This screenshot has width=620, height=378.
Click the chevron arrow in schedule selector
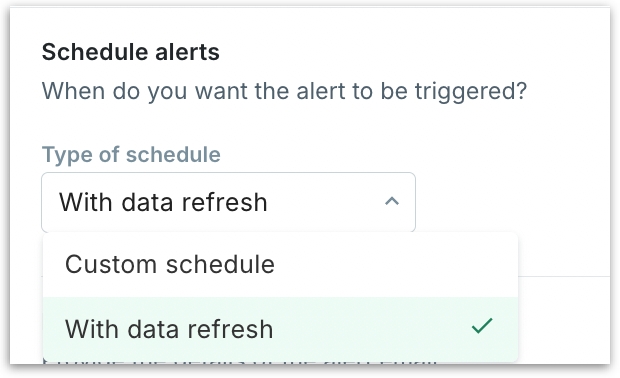(392, 202)
